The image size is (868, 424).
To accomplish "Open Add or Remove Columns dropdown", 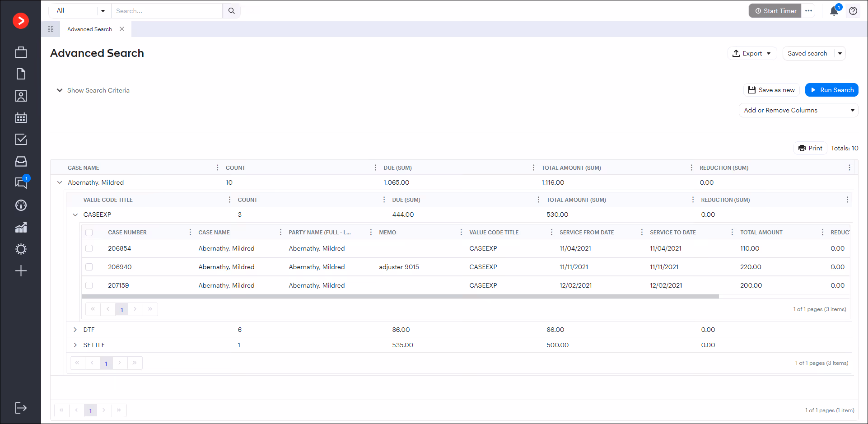I will [798, 110].
